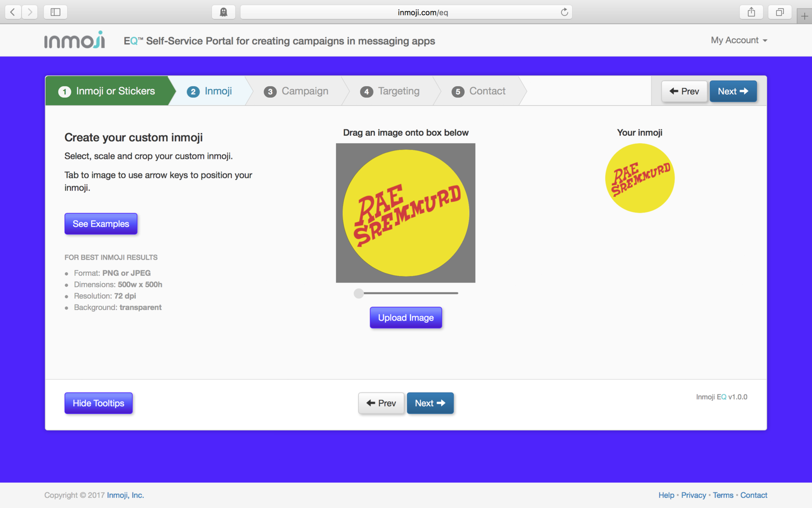The width and height of the screenshot is (812, 508).
Task: Open the Inmoji, Inc. footer link
Action: [x=125, y=495]
